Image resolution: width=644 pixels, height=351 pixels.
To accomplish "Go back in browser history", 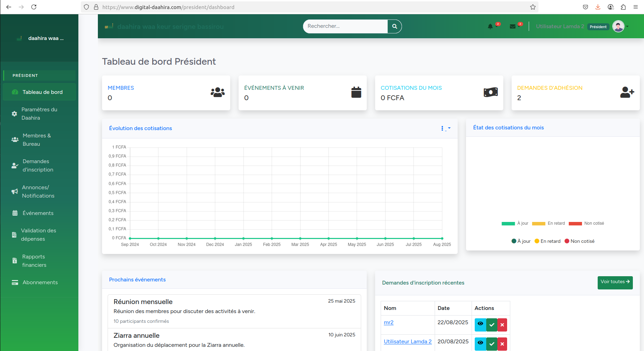I will [9, 7].
